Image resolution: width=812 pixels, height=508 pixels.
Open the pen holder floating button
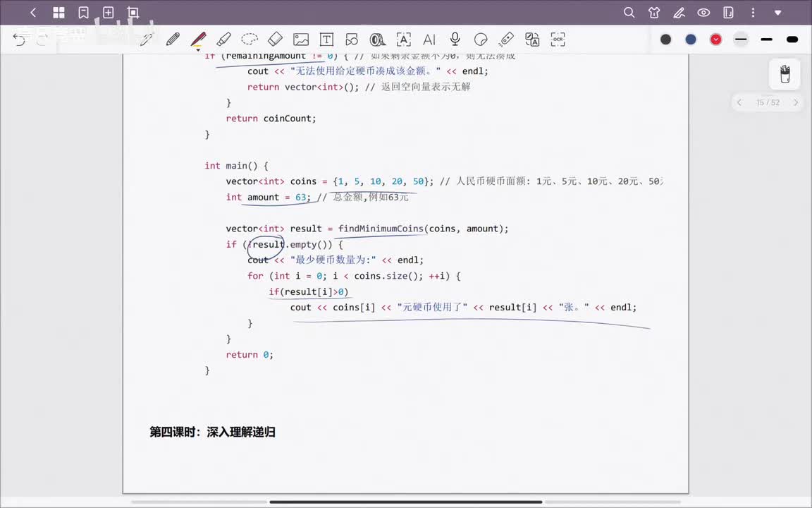point(785,75)
